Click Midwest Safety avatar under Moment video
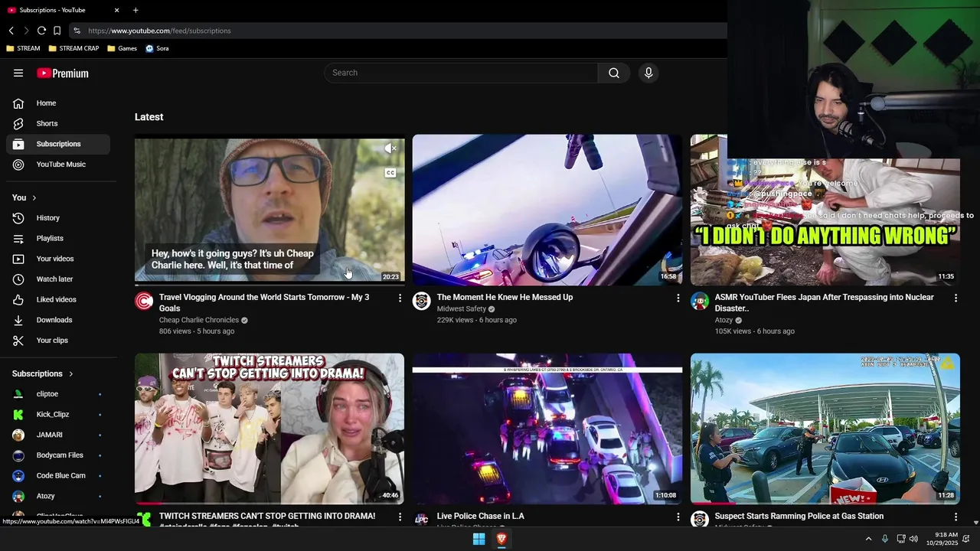 pos(422,301)
